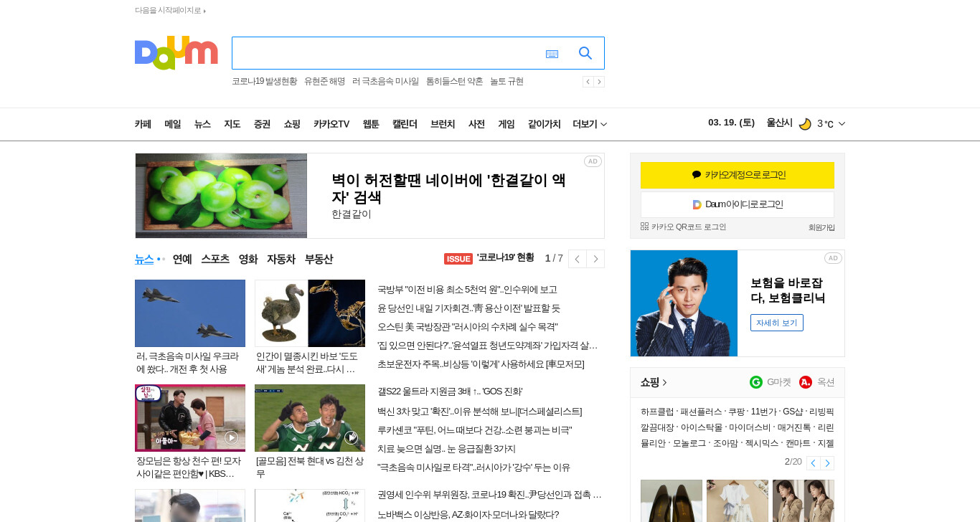Select the 영화 news tab
Screen dimensions: 980x522
[x=248, y=259]
